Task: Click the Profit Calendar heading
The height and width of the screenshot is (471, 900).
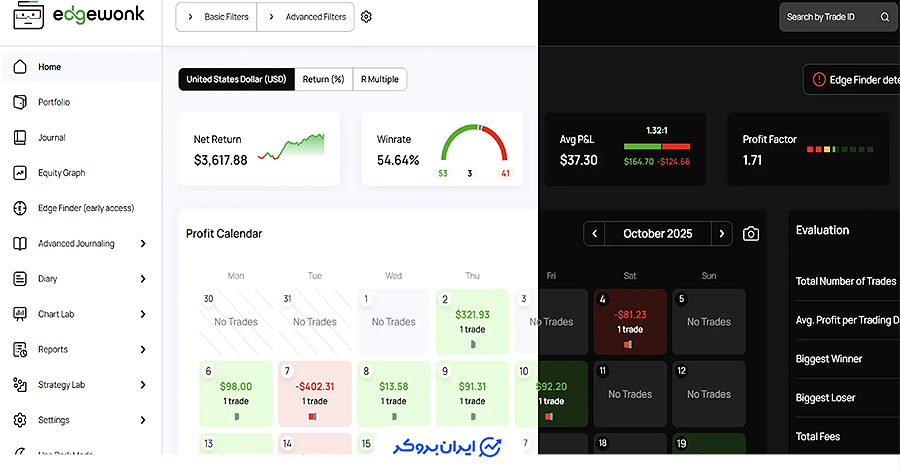Action: click(224, 233)
